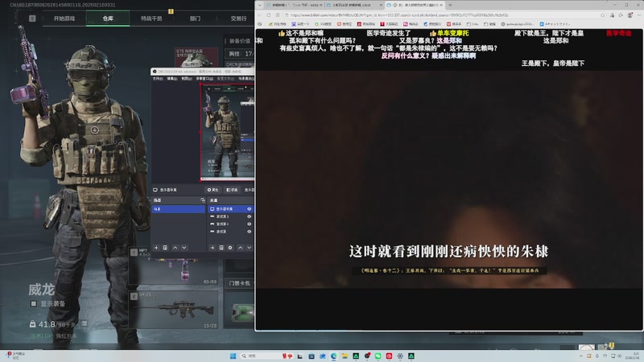The image size is (644, 362).
Task: Toggle visibility eye of the last OBS source
Action: click(249, 232)
